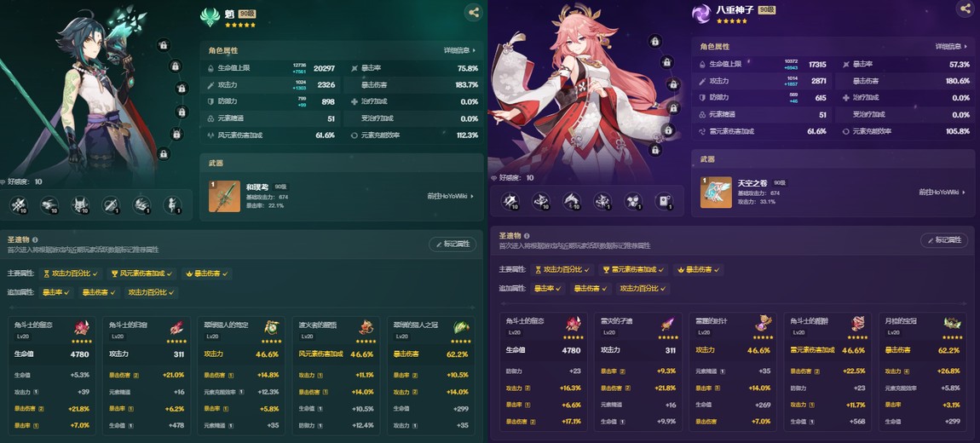This screenshot has width=980, height=443.
Task: Open 天空之卷 weapon icon
Action: point(716,193)
